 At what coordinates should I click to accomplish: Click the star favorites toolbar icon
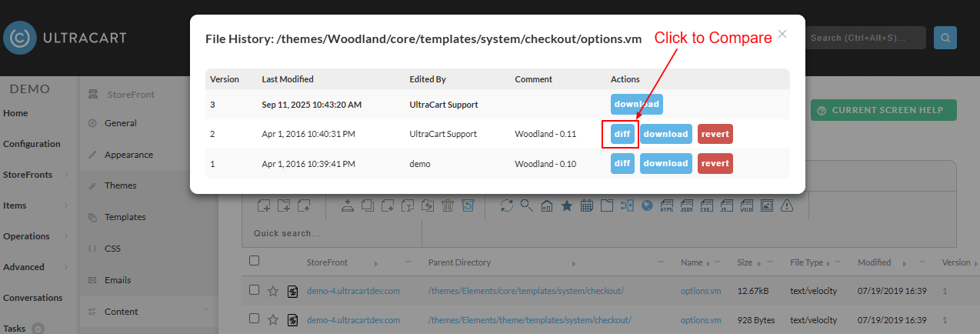567,205
